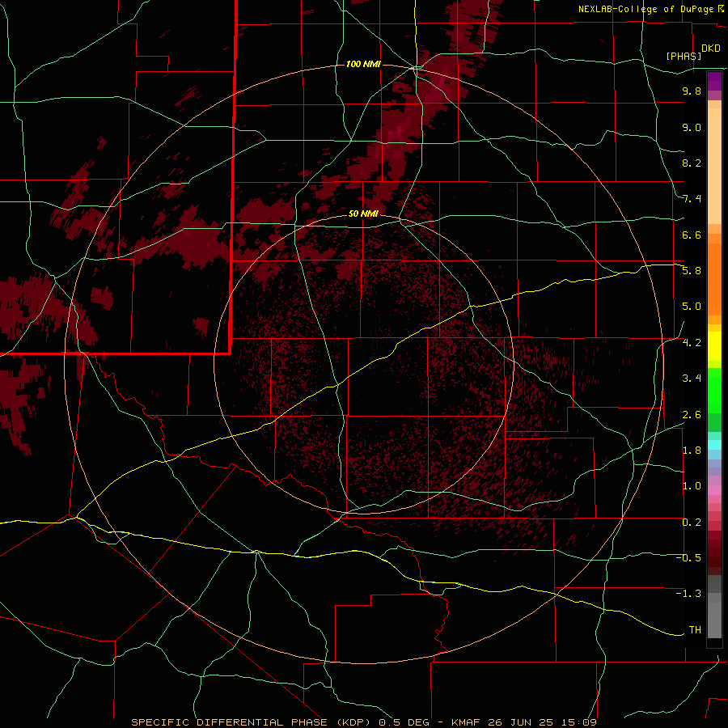The width and height of the screenshot is (728, 728).
Task: Click the 7.4 legend value
Action: pyautogui.click(x=692, y=199)
